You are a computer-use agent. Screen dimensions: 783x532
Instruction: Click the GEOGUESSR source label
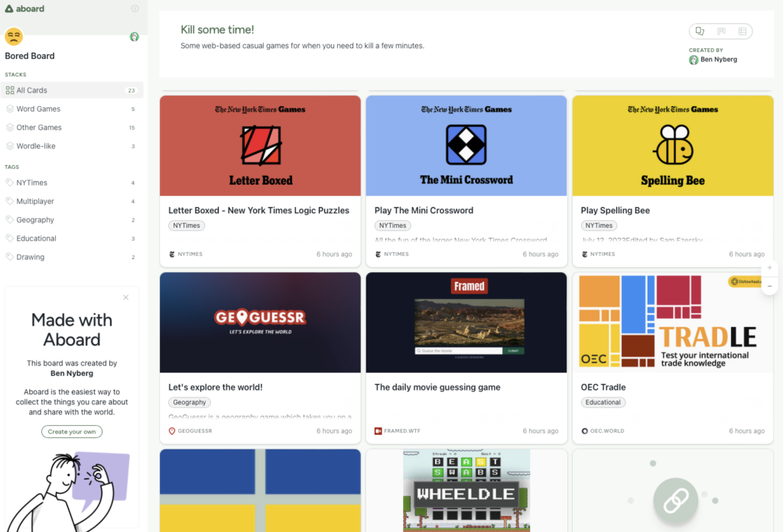(x=190, y=430)
